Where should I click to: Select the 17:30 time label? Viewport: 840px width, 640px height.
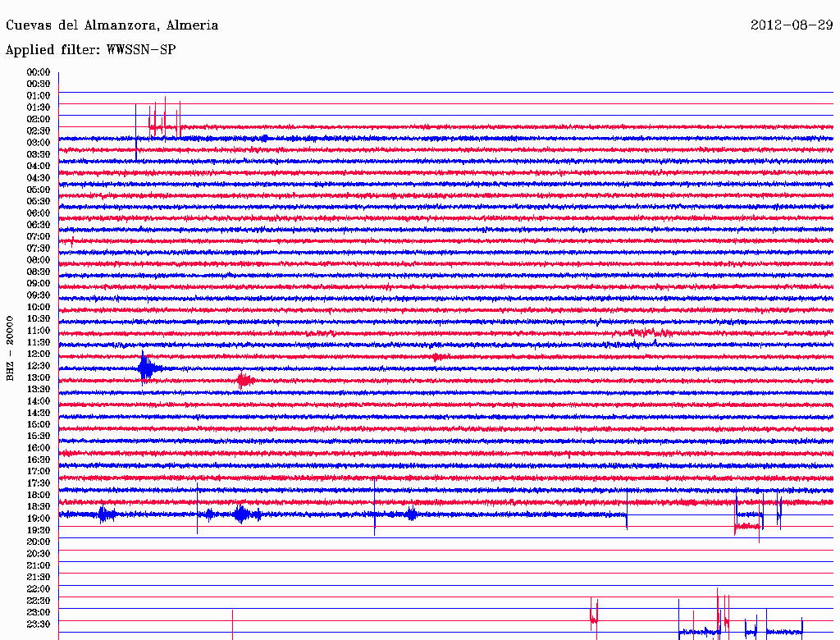point(39,483)
